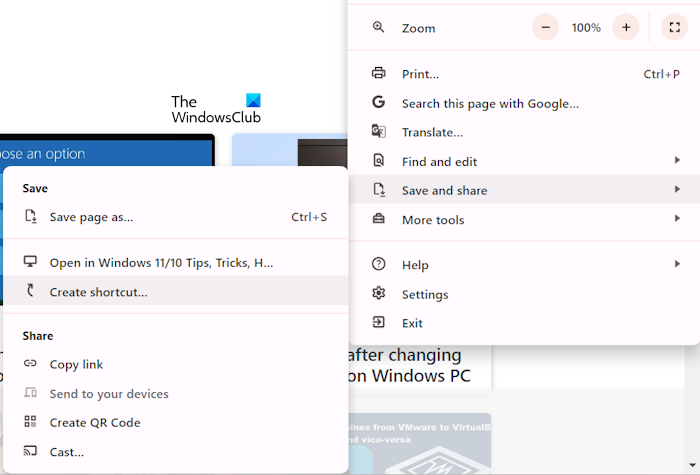Open the Save and share menu item
This screenshot has width=700, height=475.
445,190
